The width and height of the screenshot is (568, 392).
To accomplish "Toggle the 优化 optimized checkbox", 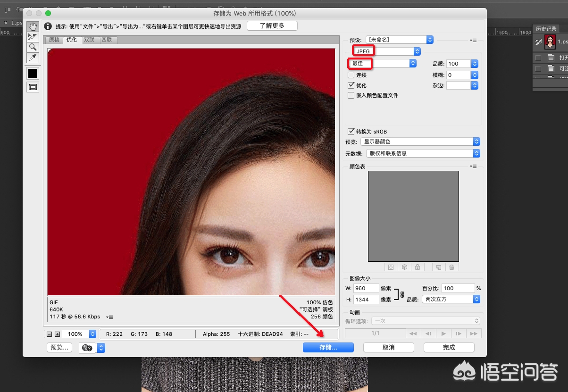I will pyautogui.click(x=351, y=85).
